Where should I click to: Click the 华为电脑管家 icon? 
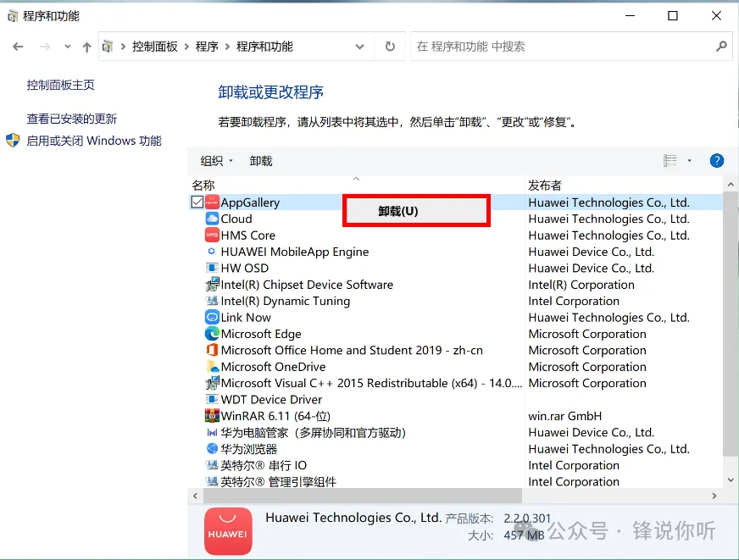pos(212,432)
